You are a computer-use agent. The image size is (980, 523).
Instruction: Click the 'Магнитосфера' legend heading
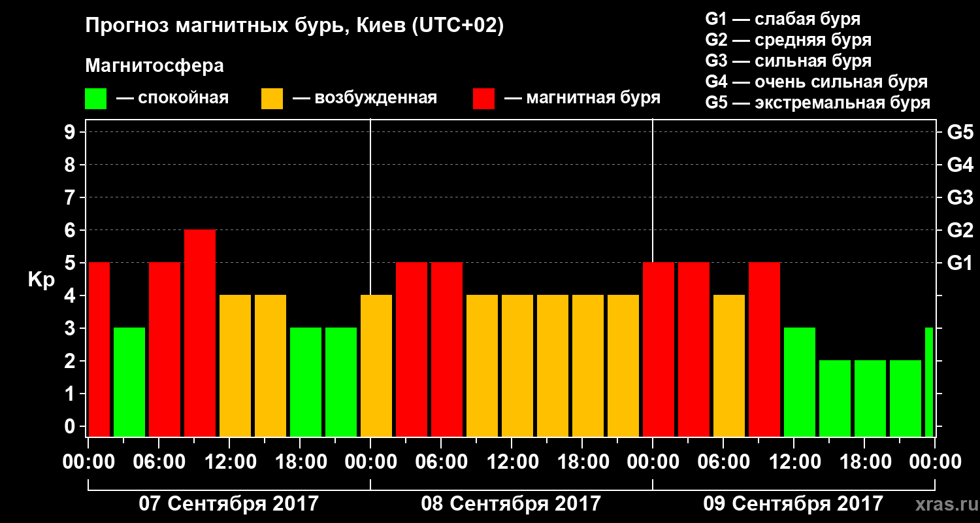pyautogui.click(x=154, y=66)
